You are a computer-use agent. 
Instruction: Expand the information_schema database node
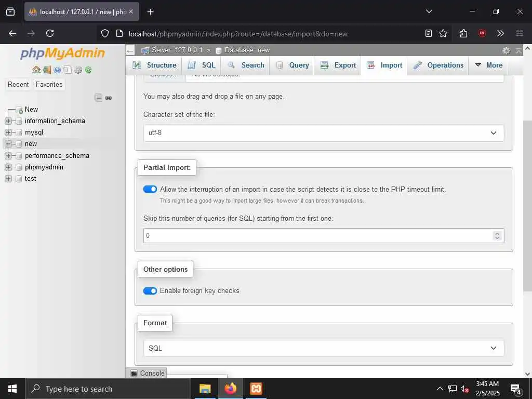point(8,121)
